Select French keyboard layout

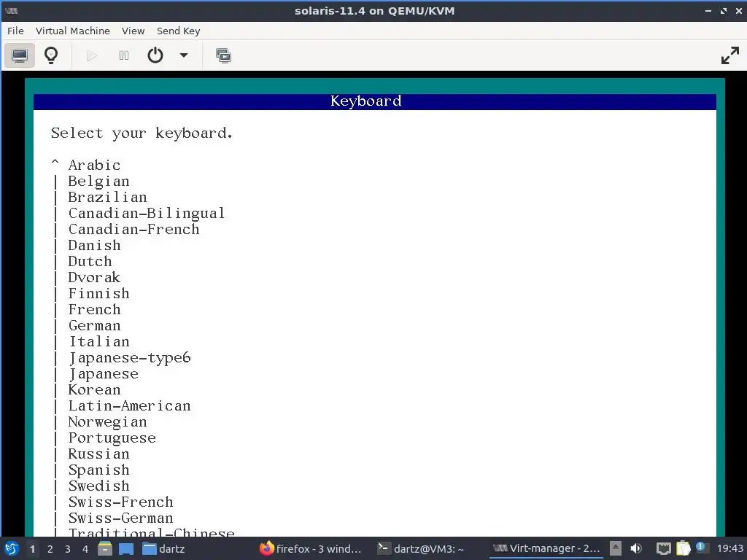click(x=94, y=309)
